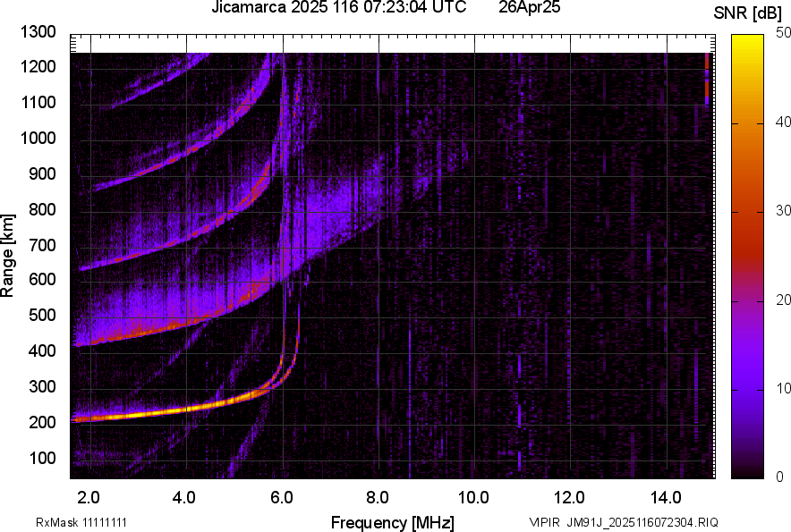Click the frequency axis label '2.0'
The width and height of the screenshot is (791, 532).
pyautogui.click(x=89, y=498)
